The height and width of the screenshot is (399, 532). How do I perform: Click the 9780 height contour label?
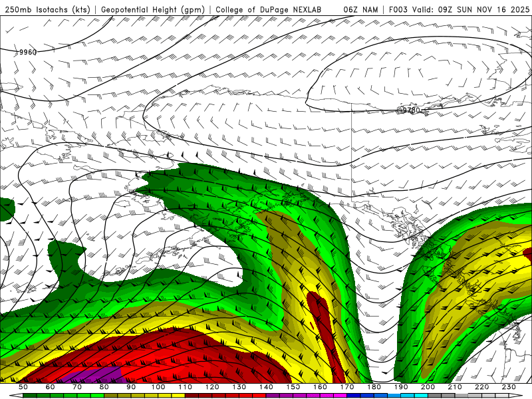(411, 110)
